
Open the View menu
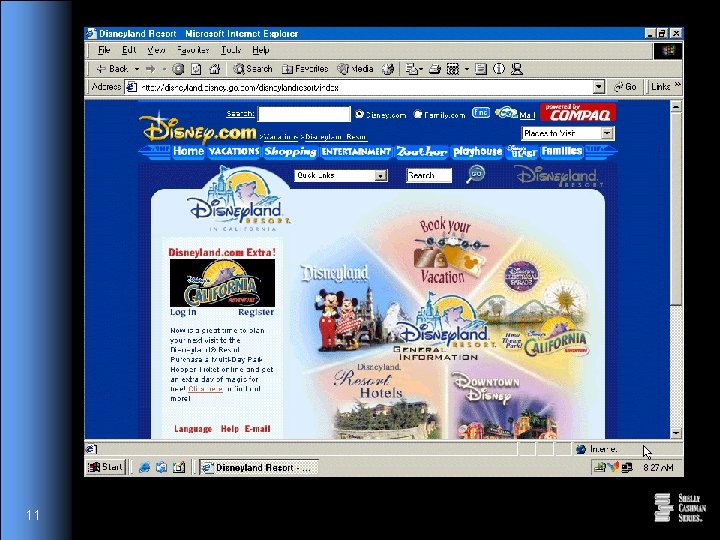point(156,50)
